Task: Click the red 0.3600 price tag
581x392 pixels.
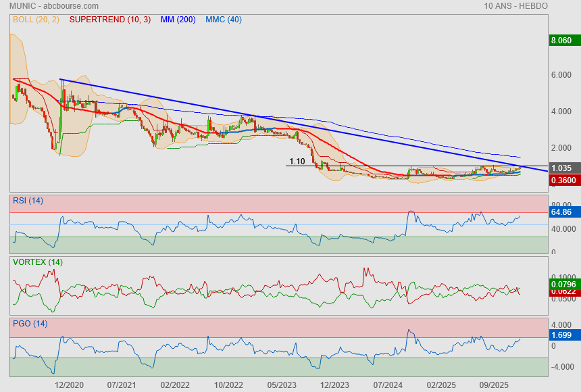Action: pyautogui.click(x=563, y=180)
